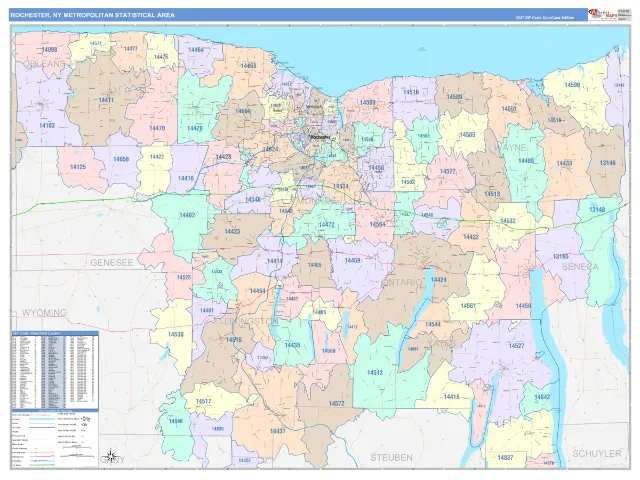The width and height of the screenshot is (640, 480).
Task: Select ZIP code label 13146
Action: coord(607,163)
